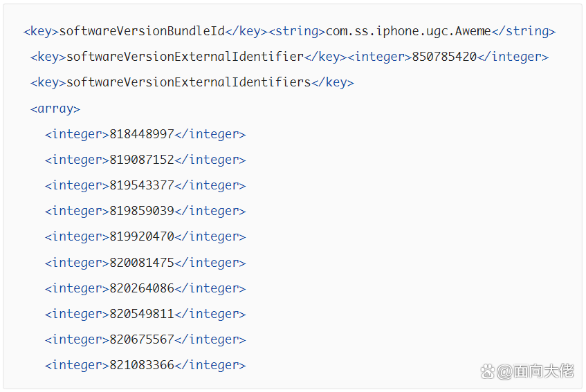Click the closing integer tag after 850785420
The width and height of the screenshot is (586, 392).
[x=513, y=57]
